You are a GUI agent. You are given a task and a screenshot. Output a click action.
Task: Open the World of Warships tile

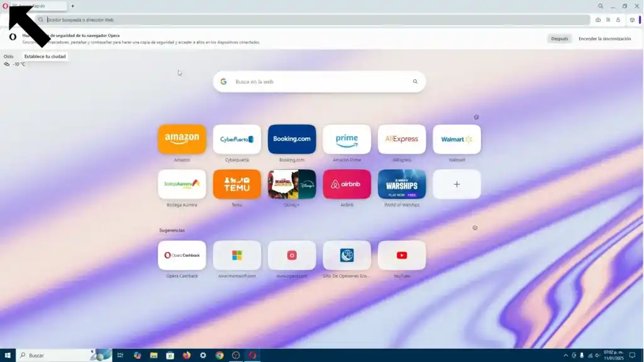402,184
